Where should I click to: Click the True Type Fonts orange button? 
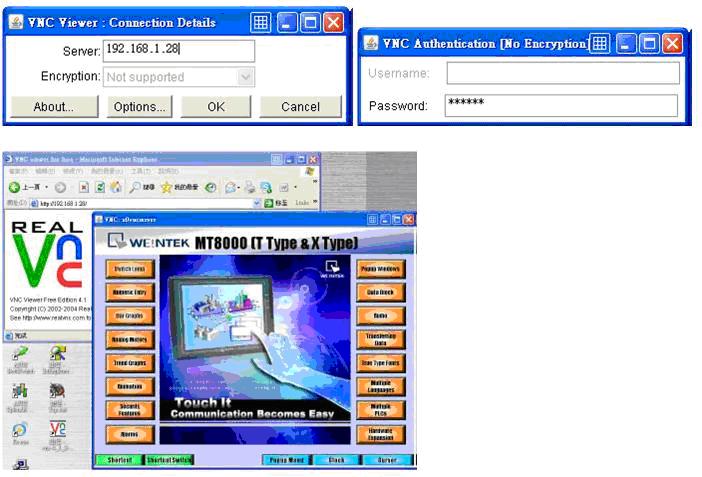click(381, 363)
